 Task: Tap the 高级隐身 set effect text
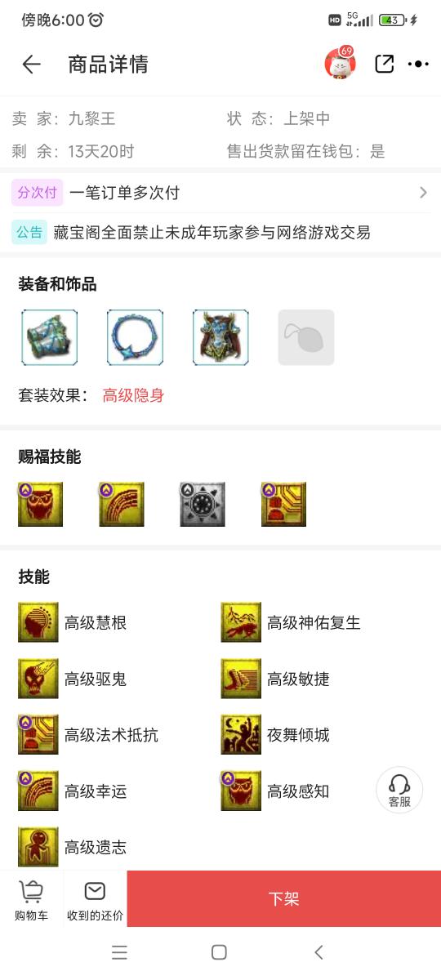pyautogui.click(x=133, y=396)
